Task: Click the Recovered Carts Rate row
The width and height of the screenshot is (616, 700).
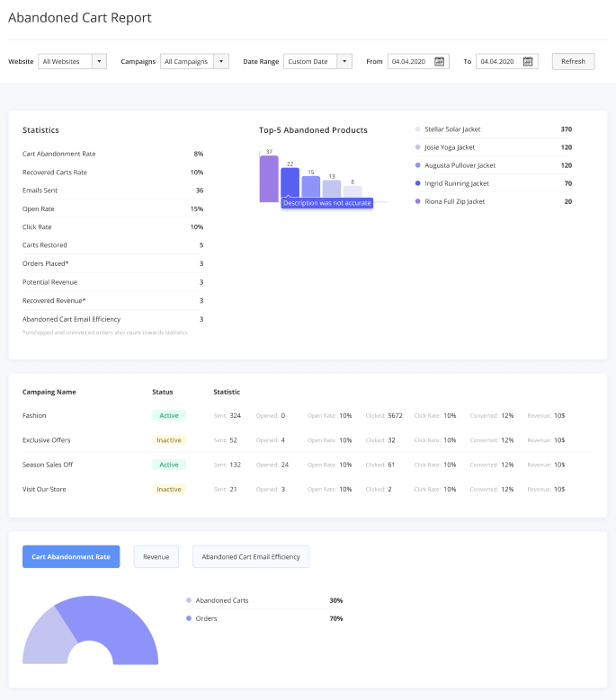Action: click(x=113, y=172)
